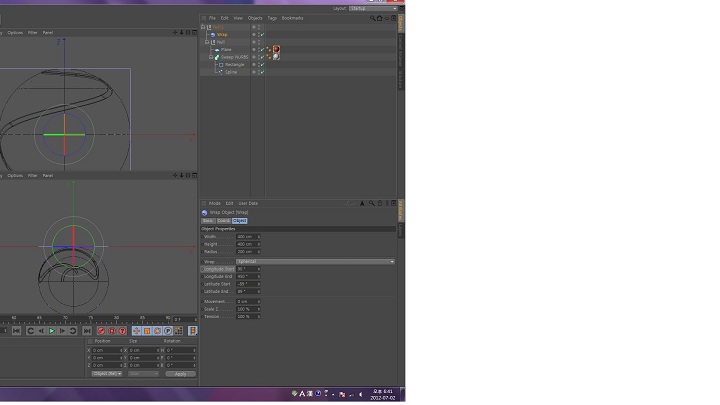Go to start of animation
720x405 pixels.
tap(17, 331)
